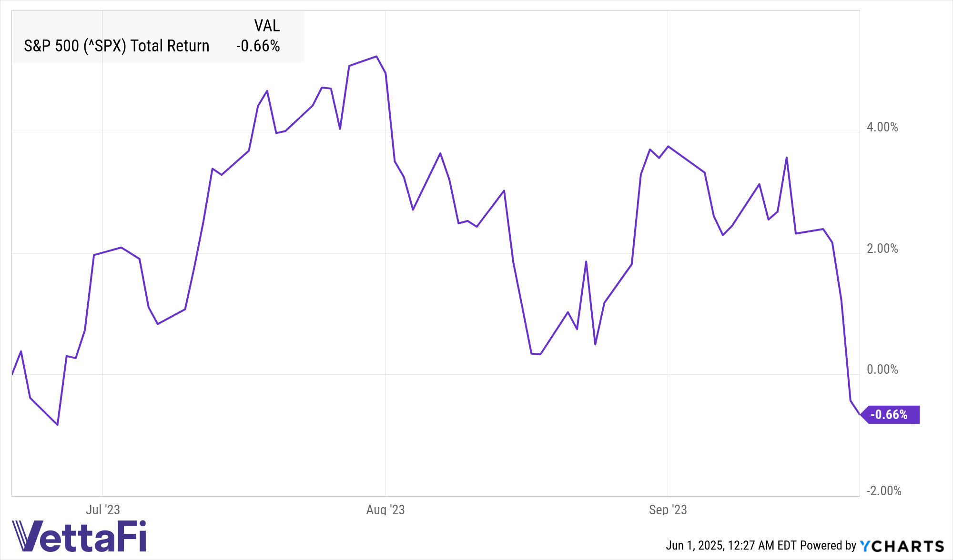Click the 4.00% y-axis label

coord(882,127)
